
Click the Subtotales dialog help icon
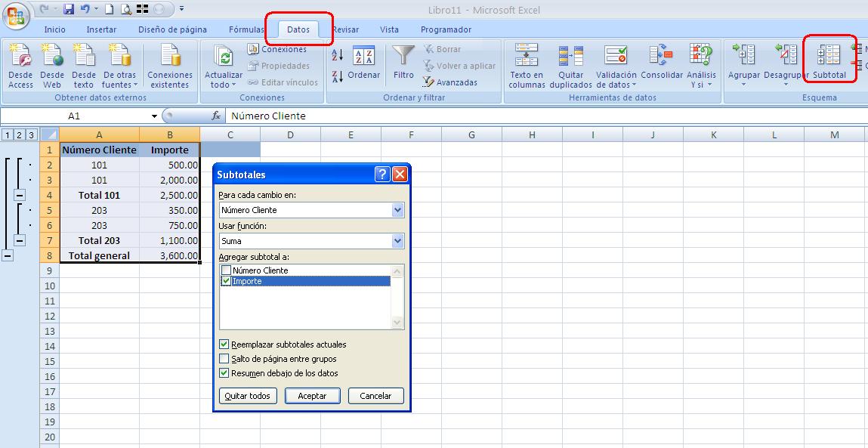pyautogui.click(x=382, y=175)
